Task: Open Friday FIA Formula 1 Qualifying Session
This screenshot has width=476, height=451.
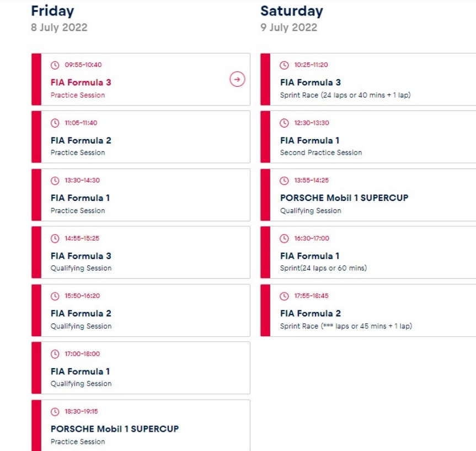Action: point(81,372)
